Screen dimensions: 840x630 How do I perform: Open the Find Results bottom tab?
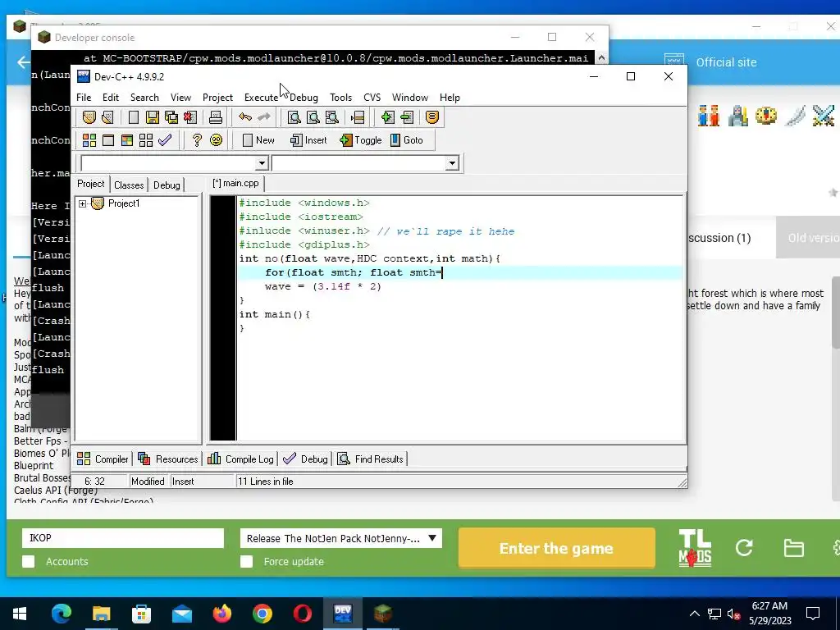point(370,459)
